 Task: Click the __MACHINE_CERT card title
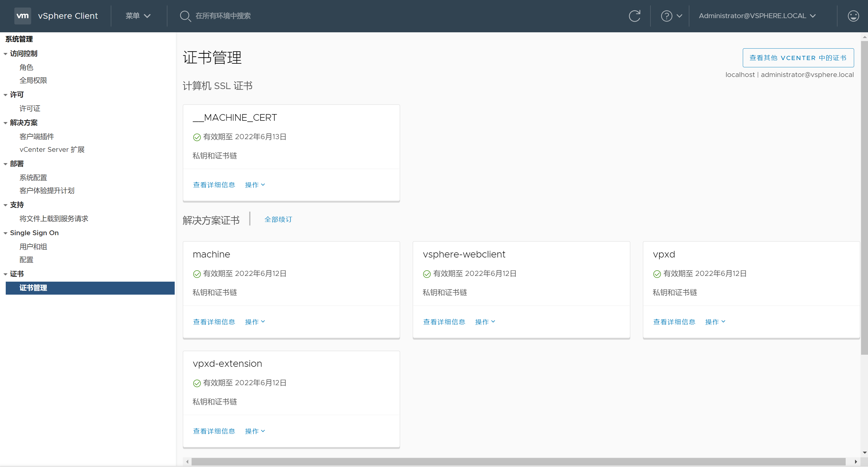(235, 118)
